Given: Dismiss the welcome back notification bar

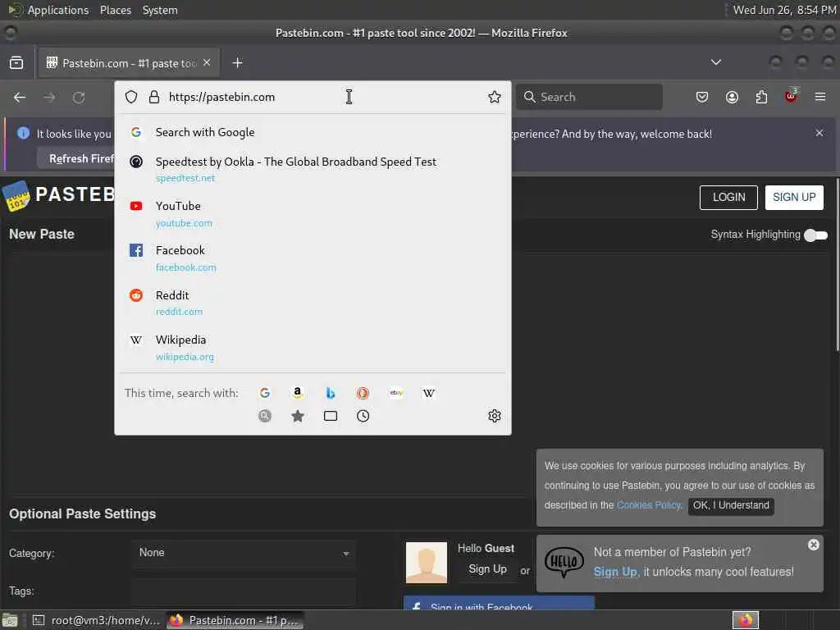Looking at the screenshot, I should [819, 133].
